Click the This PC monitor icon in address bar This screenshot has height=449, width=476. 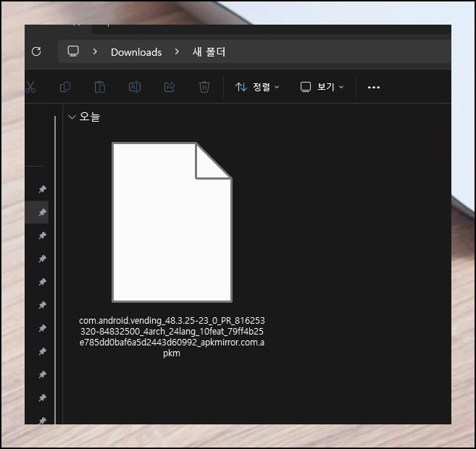point(73,51)
